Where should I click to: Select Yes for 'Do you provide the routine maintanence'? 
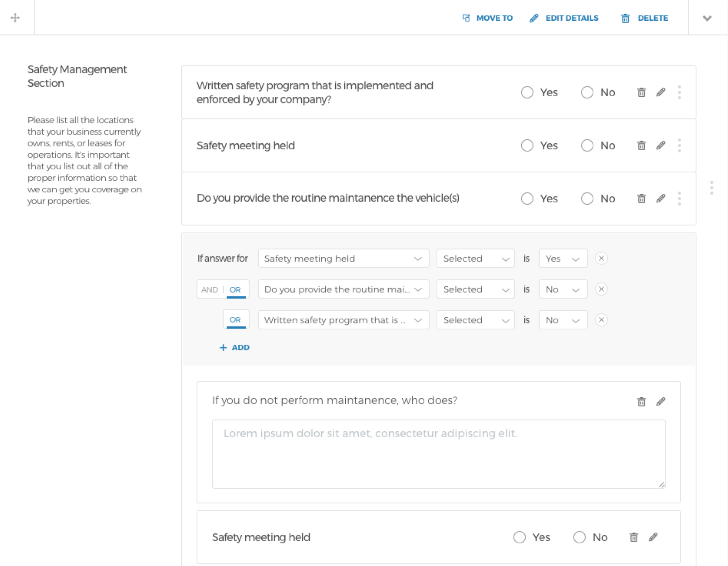527,199
